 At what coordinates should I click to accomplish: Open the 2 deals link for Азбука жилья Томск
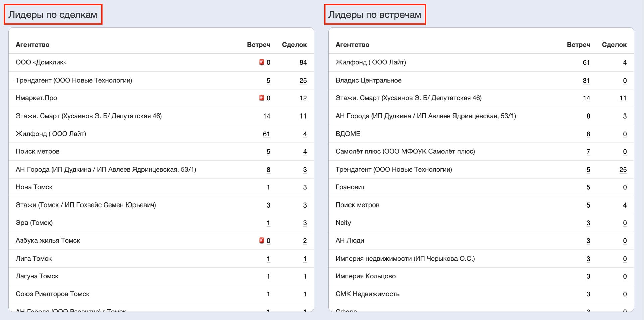(305, 241)
